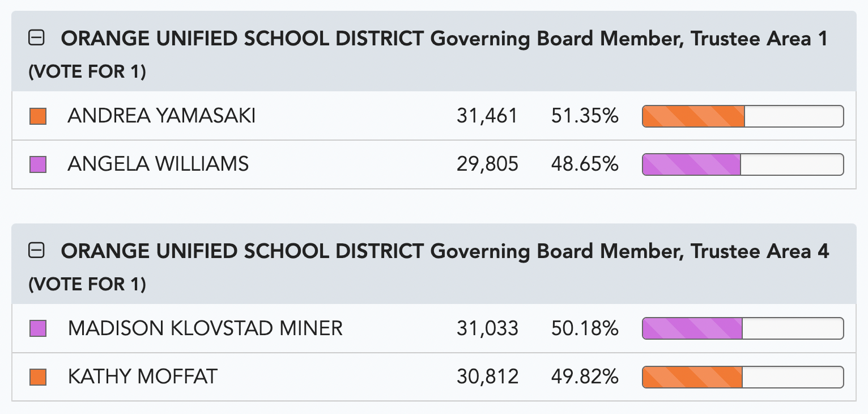Click the 30,812 vote count
The width and height of the screenshot is (868, 414).
487,377
